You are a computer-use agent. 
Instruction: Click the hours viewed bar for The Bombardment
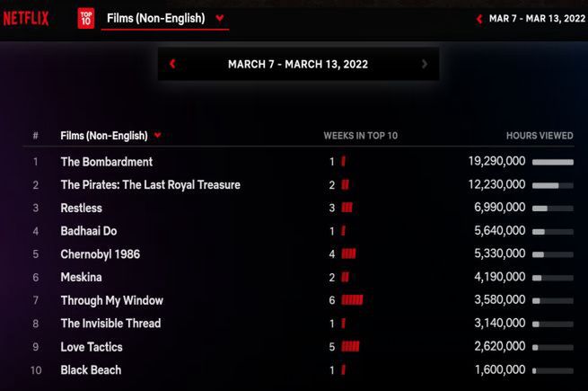pos(553,163)
